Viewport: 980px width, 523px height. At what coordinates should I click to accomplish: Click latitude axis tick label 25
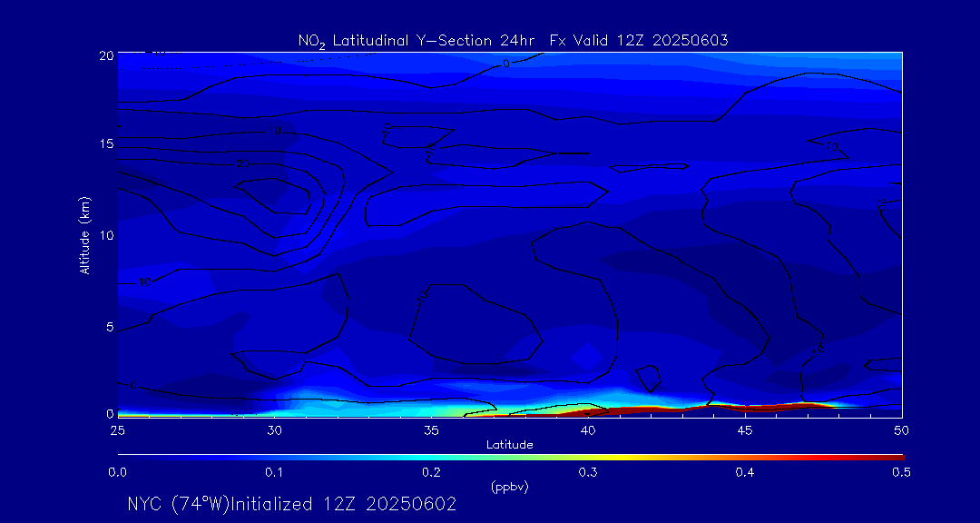pyautogui.click(x=117, y=430)
